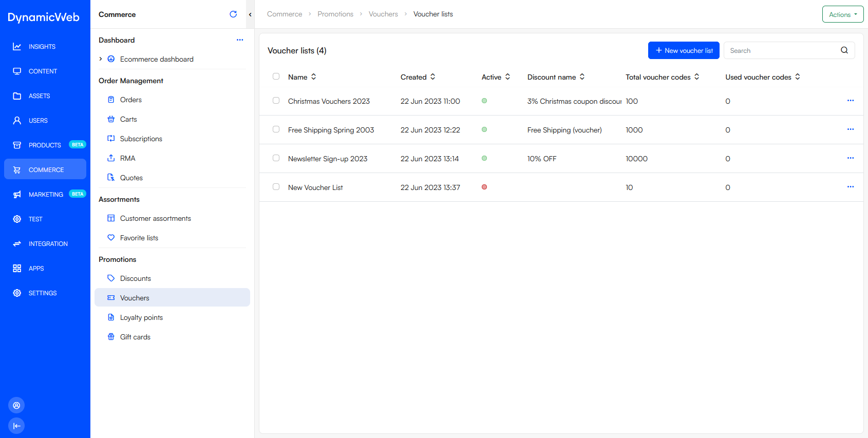Image resolution: width=868 pixels, height=438 pixels.
Task: Click the DynamicWeb logo
Action: point(44,17)
